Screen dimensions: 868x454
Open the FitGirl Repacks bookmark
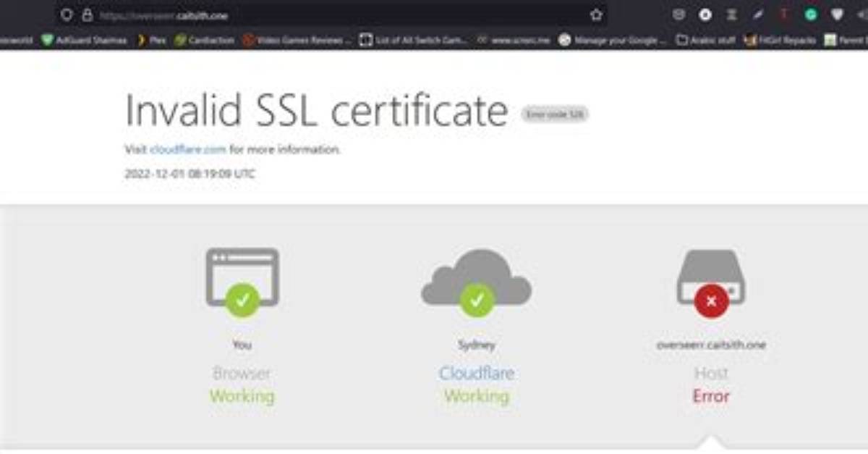780,41
